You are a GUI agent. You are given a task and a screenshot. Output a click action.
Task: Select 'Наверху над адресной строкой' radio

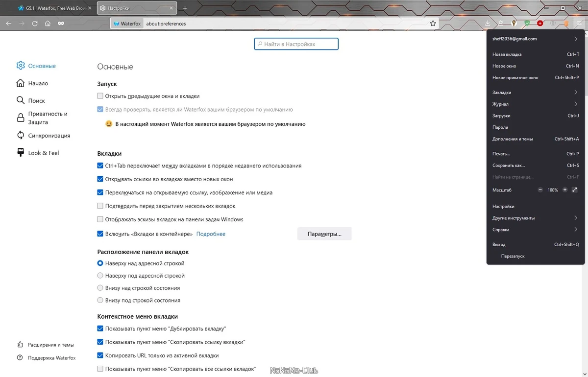click(100, 263)
